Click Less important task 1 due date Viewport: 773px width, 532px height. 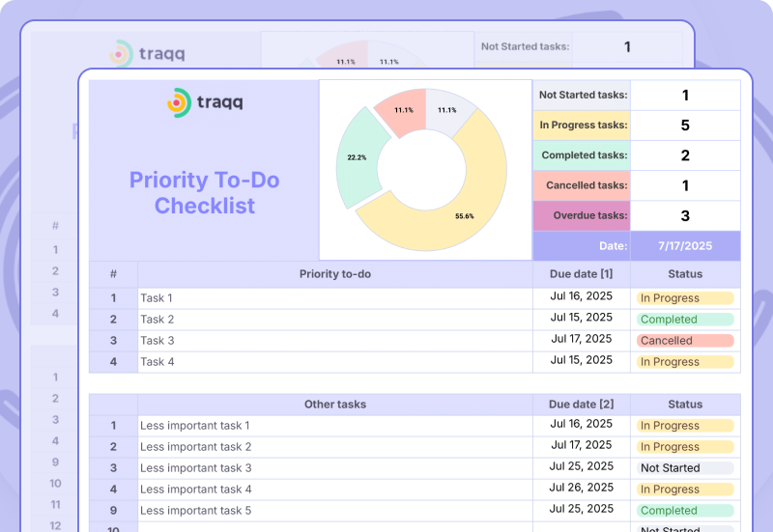tap(582, 424)
